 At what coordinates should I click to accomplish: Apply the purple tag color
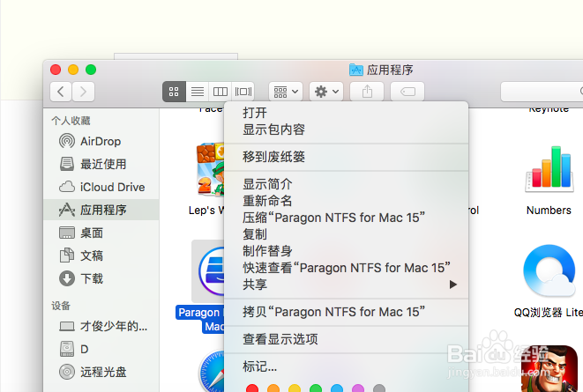[x=358, y=388]
